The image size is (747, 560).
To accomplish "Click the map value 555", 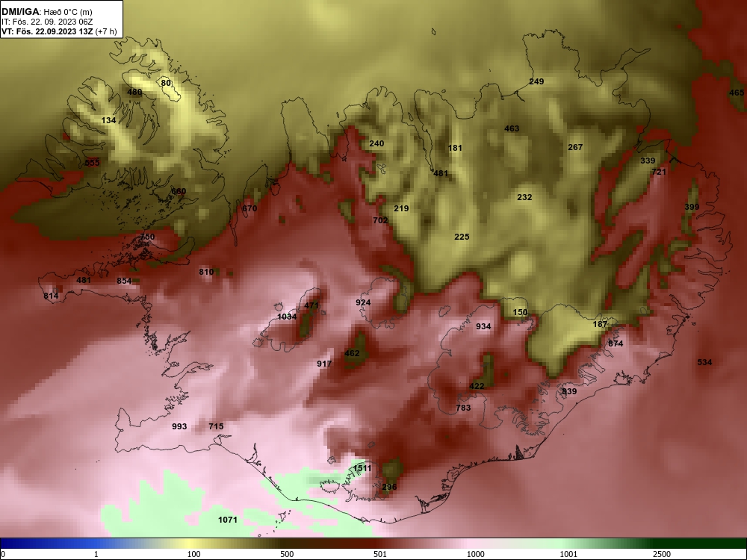I will coord(92,163).
